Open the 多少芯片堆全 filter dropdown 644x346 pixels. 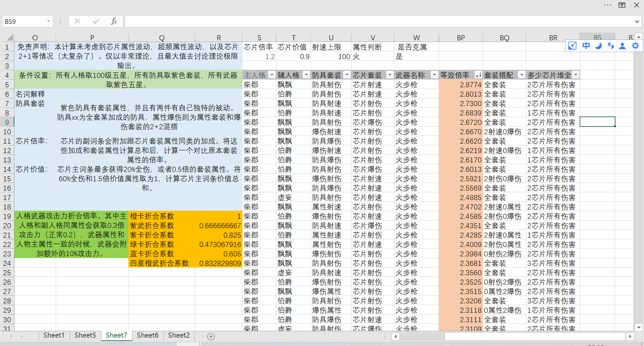pos(576,75)
